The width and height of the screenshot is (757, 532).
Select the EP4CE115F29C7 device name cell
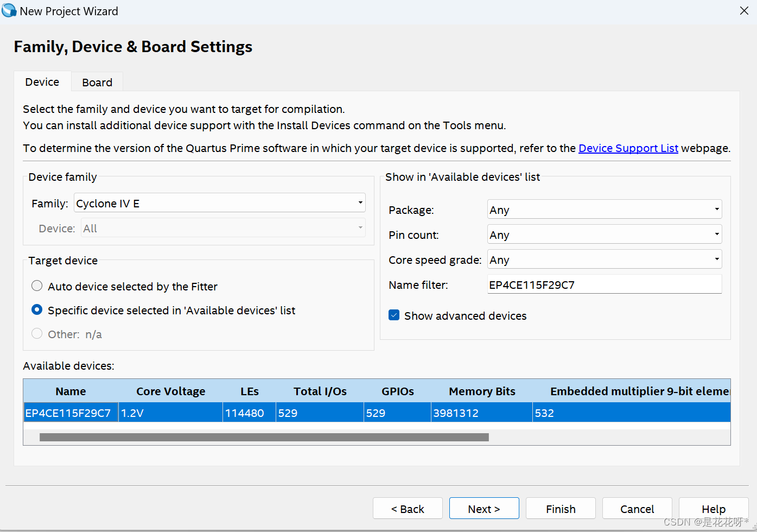pos(71,413)
